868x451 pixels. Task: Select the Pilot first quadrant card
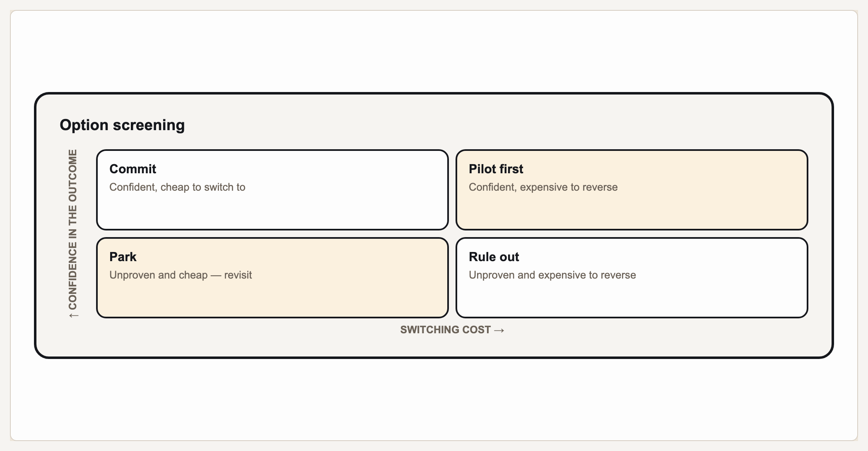[632, 190]
